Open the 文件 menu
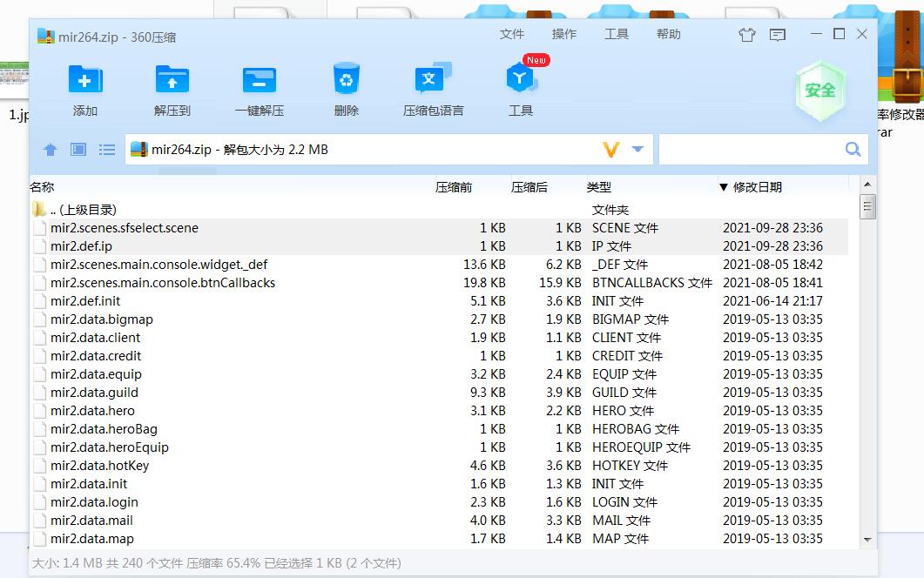 [x=512, y=34]
